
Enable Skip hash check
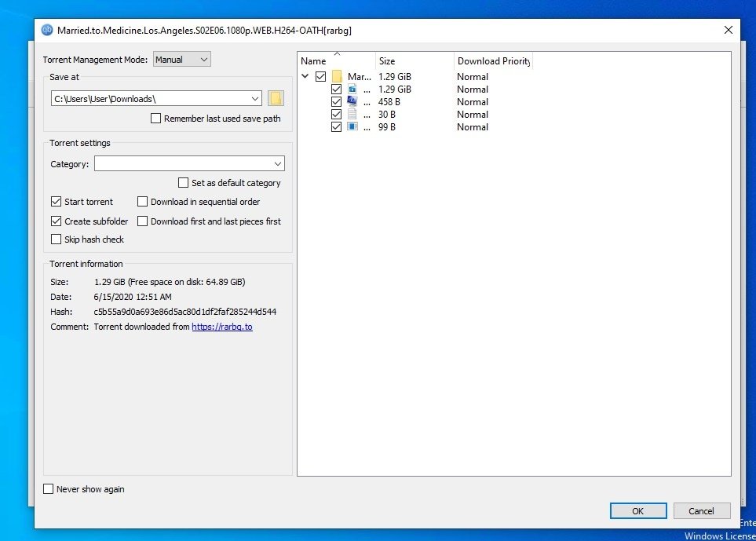tap(57, 239)
